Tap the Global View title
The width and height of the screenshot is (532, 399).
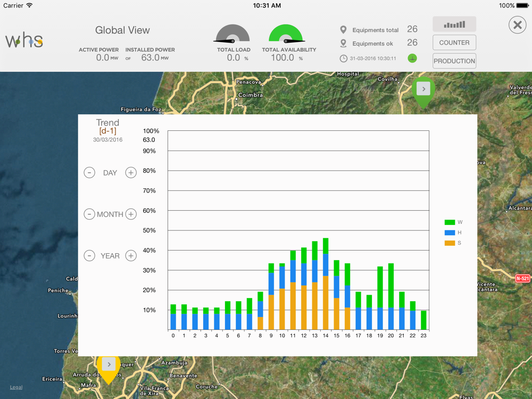(122, 30)
